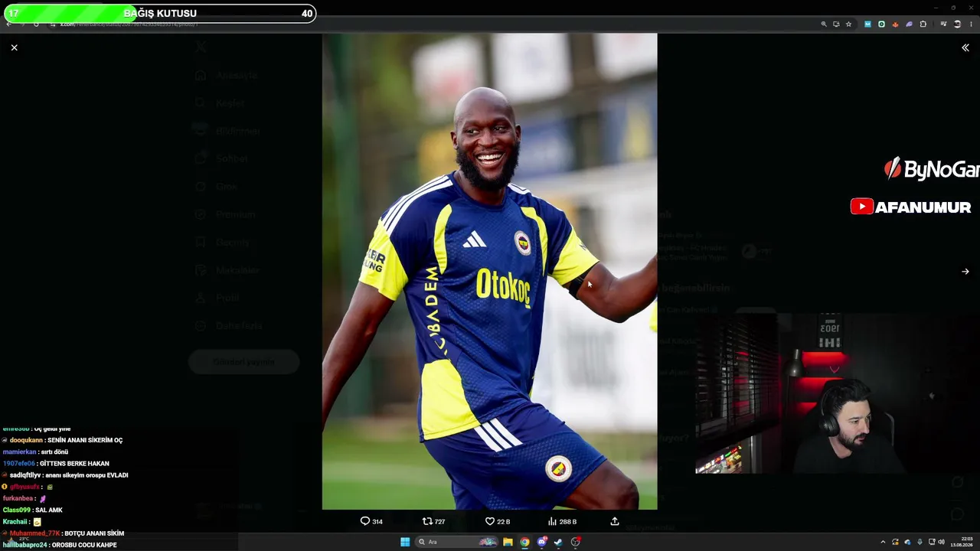
Task: Open the Chrome profile avatar
Action: tap(957, 24)
